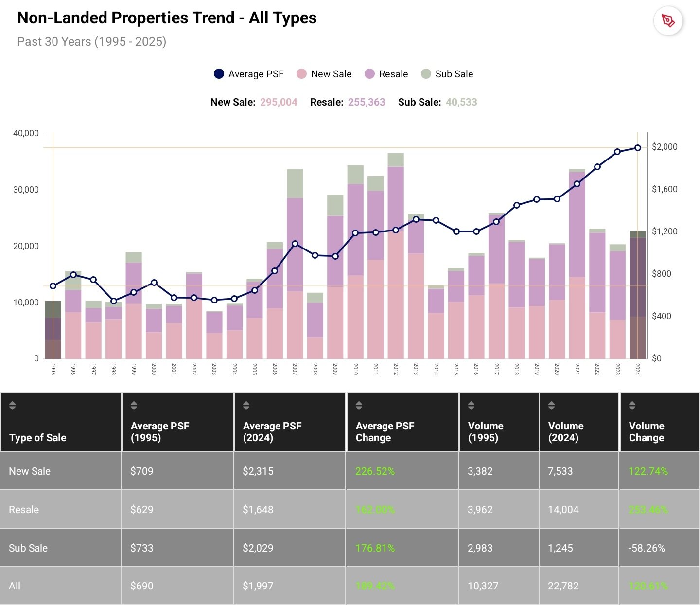Screen dimensions: 700x605
Task: Click the 2007 peak point on PSF line
Action: coord(295,242)
